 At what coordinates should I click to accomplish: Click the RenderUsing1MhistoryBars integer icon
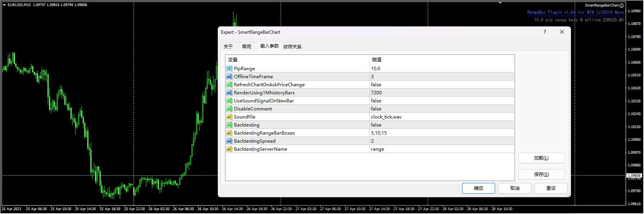(229, 93)
